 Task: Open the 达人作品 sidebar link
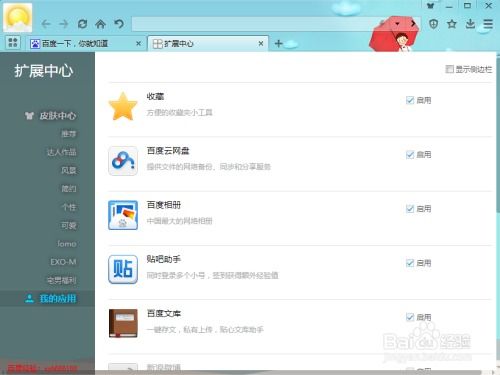point(62,152)
